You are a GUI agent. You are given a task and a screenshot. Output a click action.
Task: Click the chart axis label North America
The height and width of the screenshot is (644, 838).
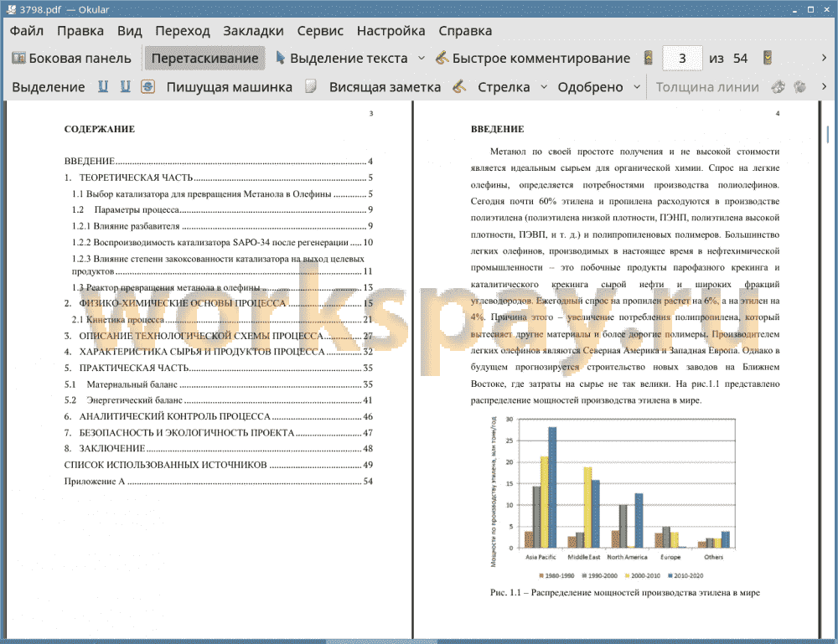(x=627, y=557)
